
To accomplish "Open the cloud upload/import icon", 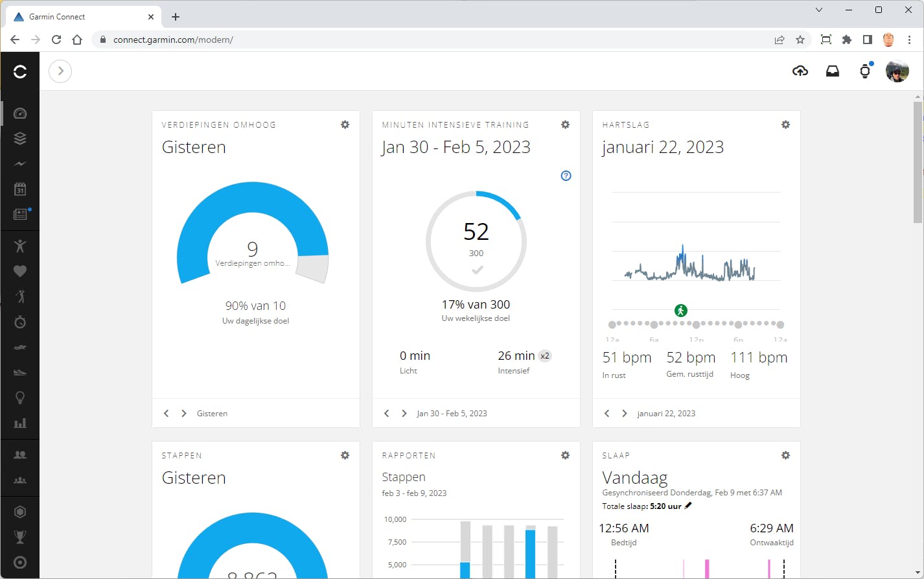I will (800, 71).
